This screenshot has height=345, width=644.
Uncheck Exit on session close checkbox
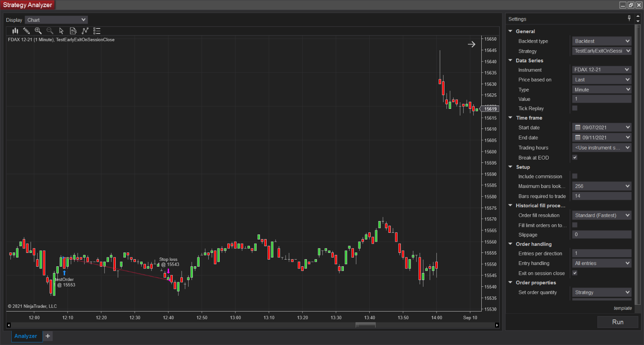click(x=575, y=273)
